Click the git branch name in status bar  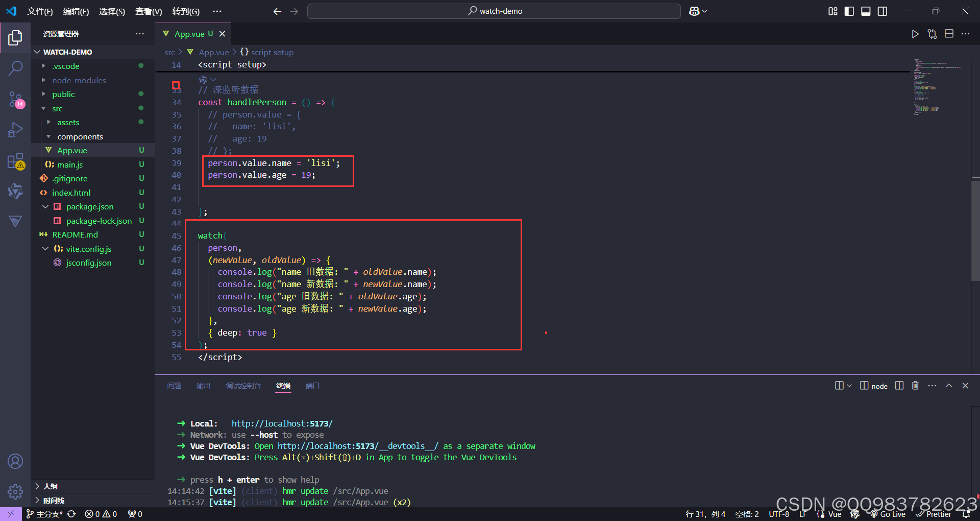pos(45,514)
